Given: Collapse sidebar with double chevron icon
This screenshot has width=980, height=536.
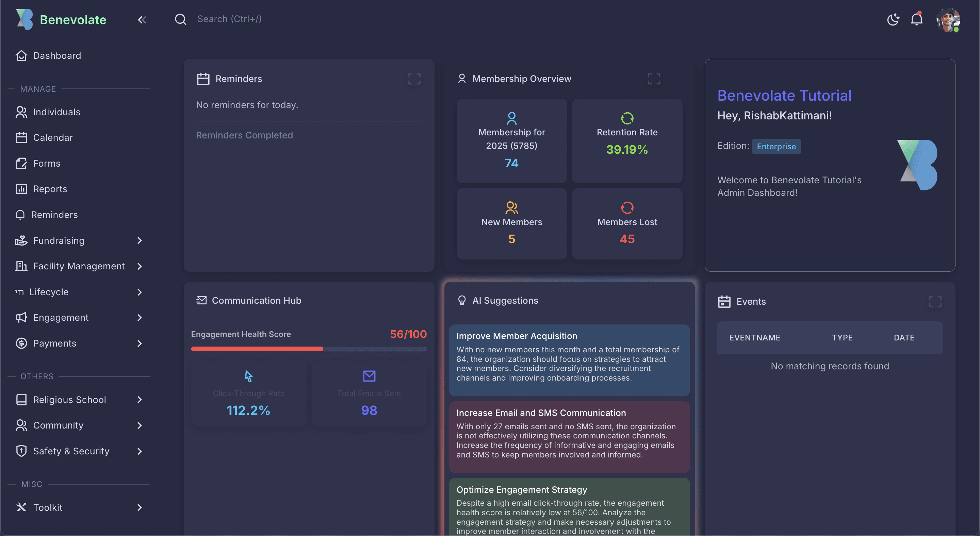Looking at the screenshot, I should pyautogui.click(x=142, y=20).
